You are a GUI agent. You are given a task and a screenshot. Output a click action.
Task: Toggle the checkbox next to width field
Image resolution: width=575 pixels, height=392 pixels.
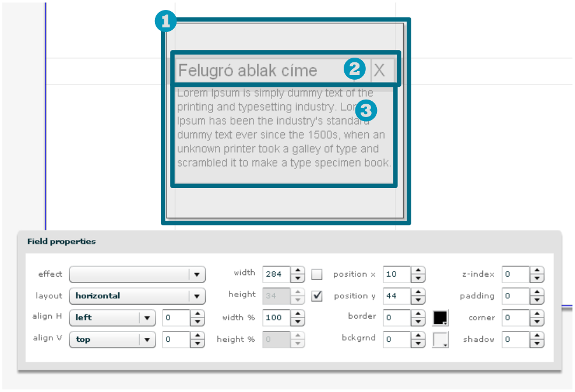(x=317, y=274)
